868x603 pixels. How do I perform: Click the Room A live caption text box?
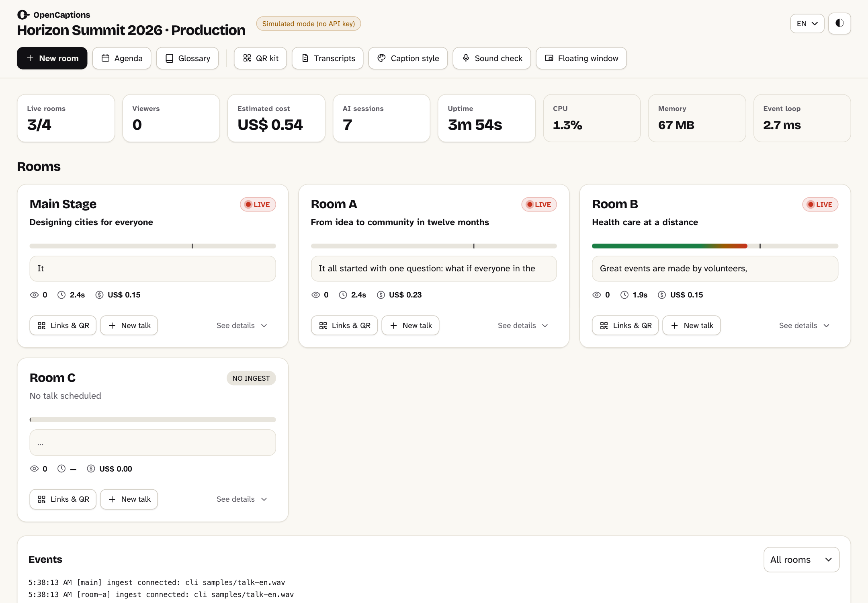[434, 269]
